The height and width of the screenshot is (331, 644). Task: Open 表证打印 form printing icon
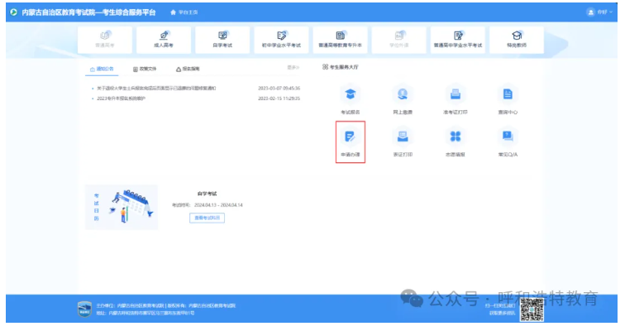click(x=403, y=137)
